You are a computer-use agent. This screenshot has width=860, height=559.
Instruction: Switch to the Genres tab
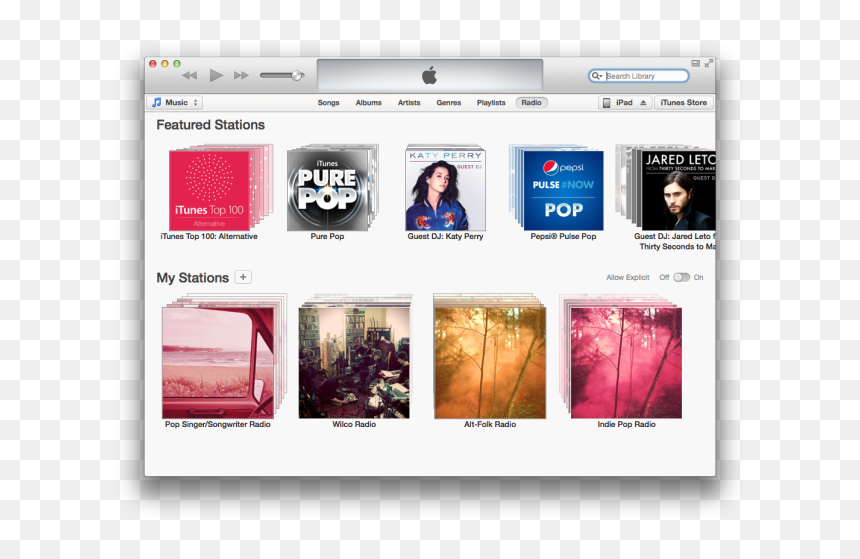pos(449,103)
